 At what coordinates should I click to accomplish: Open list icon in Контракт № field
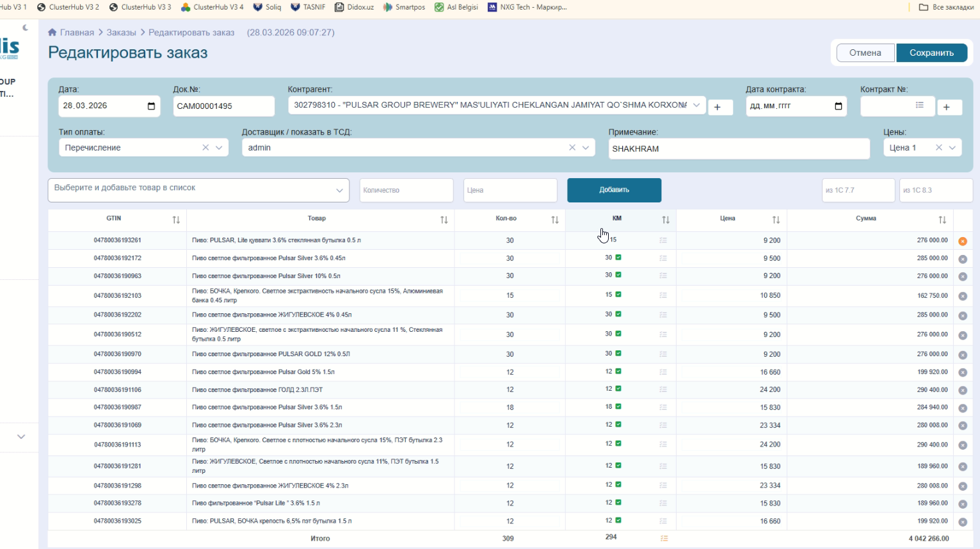[919, 106]
